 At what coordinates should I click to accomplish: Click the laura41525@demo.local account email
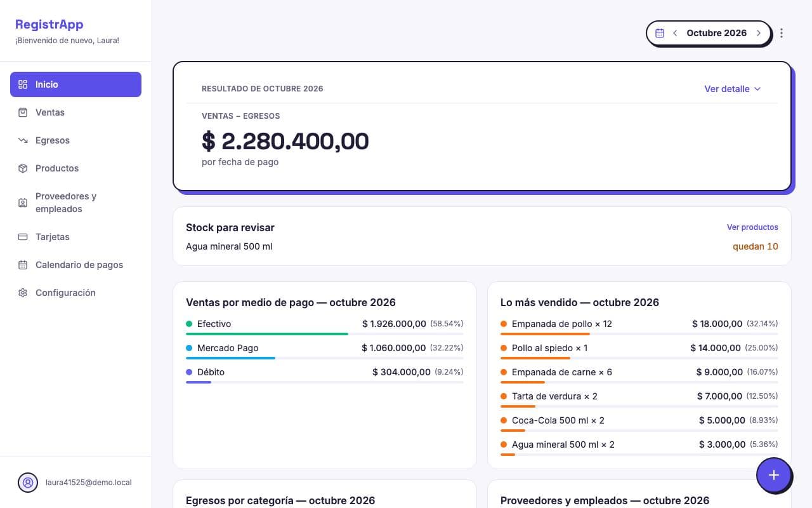point(89,483)
